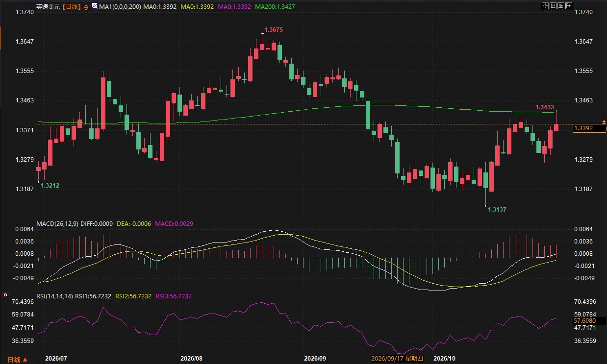Open the 日线 period selector at bottom left
Screen dimensions: 607x364
[18, 360]
